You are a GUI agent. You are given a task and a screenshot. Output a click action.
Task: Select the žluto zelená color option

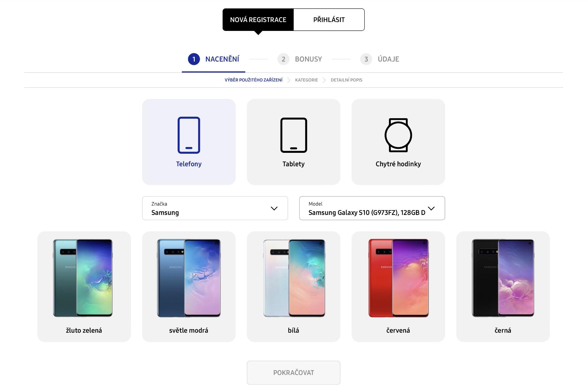point(84,287)
